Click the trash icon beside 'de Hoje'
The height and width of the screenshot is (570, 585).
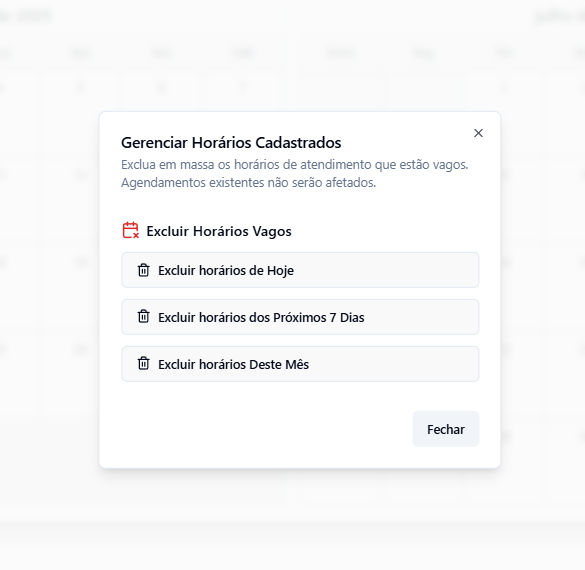click(143, 270)
